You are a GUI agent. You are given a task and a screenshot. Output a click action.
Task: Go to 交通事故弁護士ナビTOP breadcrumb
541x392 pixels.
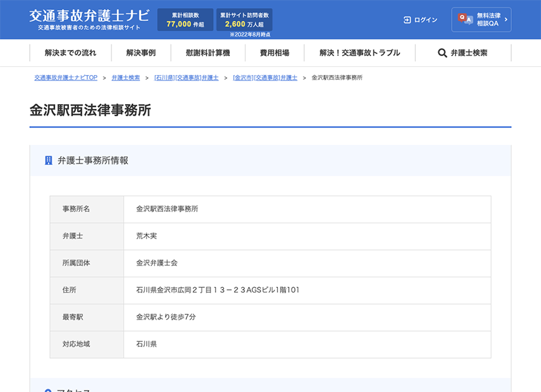click(66, 78)
